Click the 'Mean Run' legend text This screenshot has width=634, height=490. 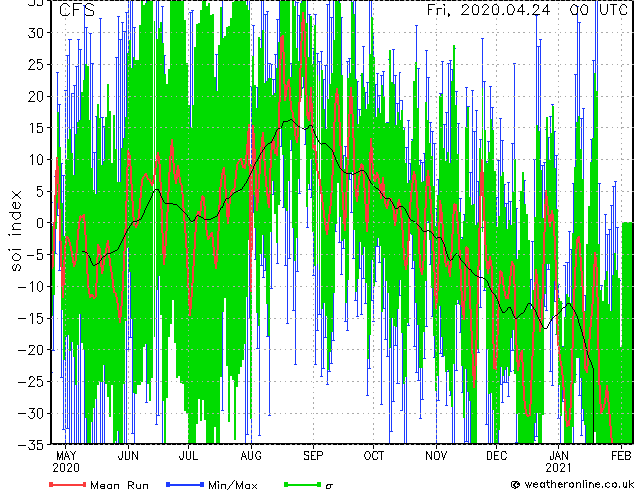tap(119, 485)
